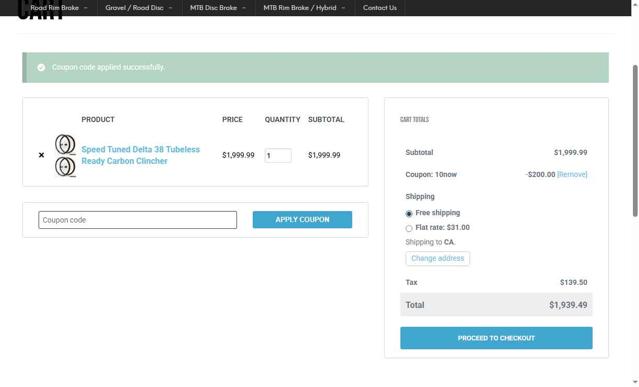Click the 'Coupon: 10now' label
The image size is (639, 387).
click(x=431, y=174)
